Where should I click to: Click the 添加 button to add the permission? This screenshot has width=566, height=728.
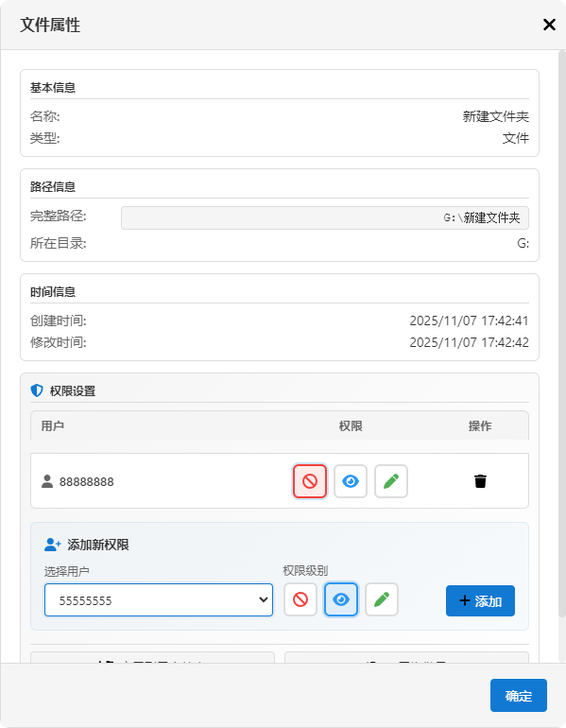tap(480, 600)
